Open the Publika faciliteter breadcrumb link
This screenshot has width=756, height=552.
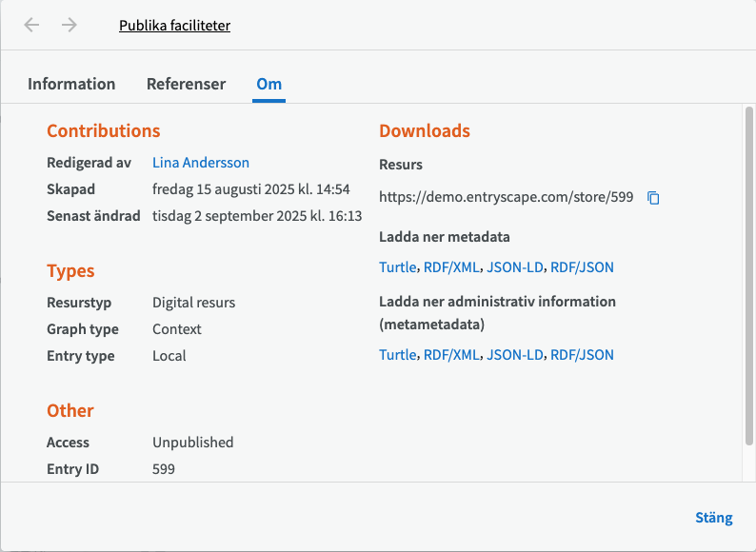(174, 26)
